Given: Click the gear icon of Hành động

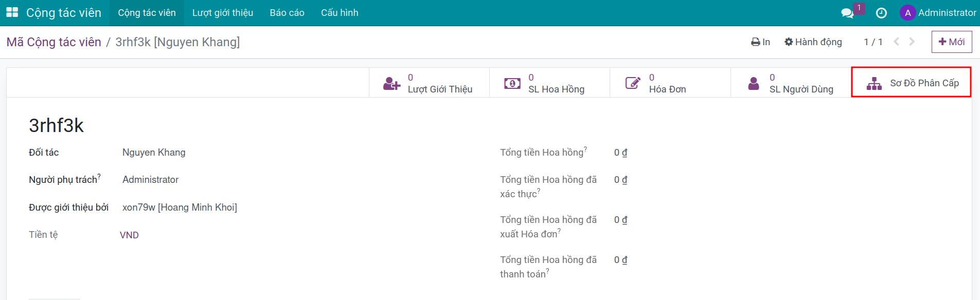Looking at the screenshot, I should click(x=789, y=42).
